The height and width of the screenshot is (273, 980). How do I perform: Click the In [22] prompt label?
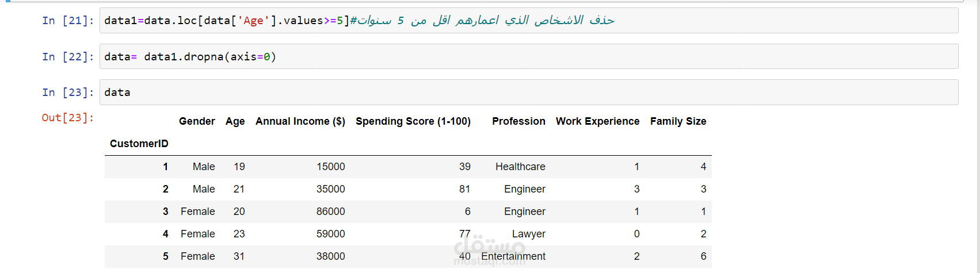[x=68, y=56]
